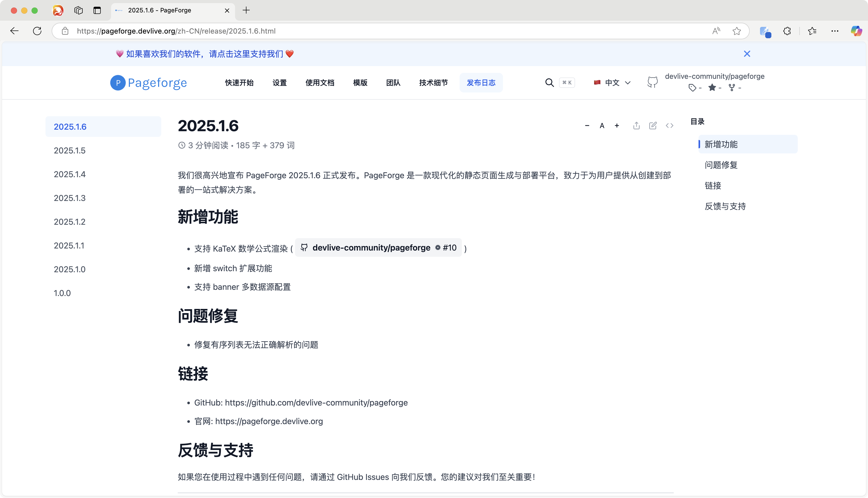Open 团队 navigation item
This screenshot has height=498, width=868.
point(393,83)
